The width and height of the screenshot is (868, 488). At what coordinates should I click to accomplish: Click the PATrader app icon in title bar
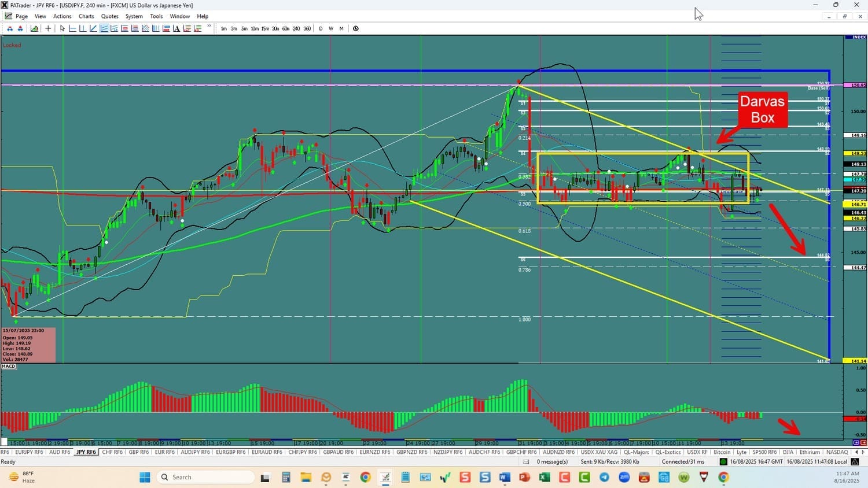click(x=5, y=5)
